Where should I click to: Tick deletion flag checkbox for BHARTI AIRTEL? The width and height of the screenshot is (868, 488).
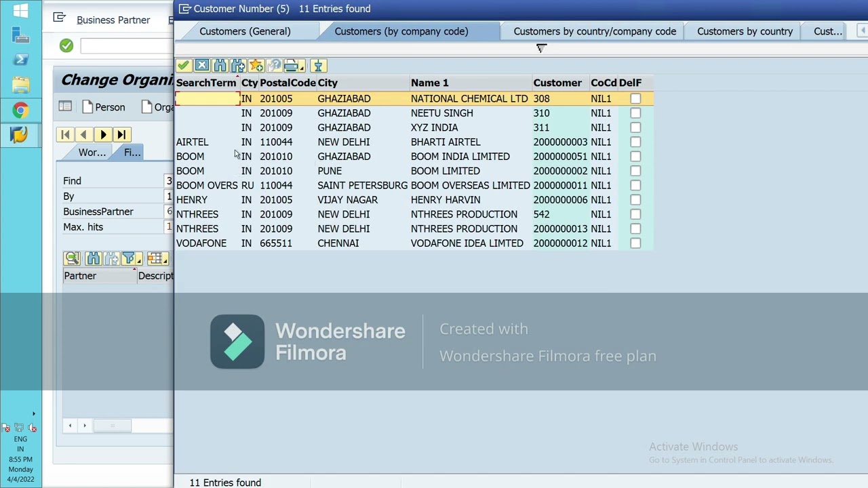click(x=635, y=142)
